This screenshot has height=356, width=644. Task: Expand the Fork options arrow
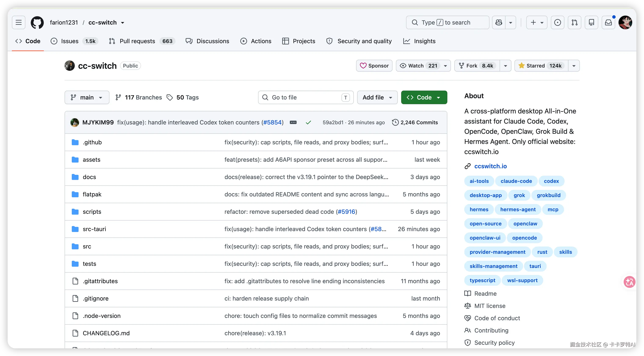[505, 66]
